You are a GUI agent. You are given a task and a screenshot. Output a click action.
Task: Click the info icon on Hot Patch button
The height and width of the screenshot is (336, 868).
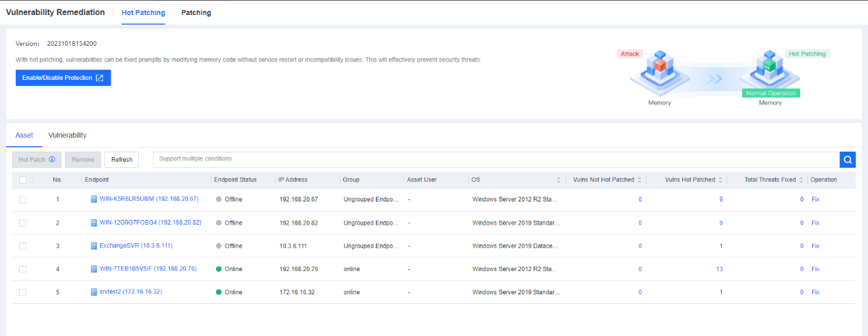coord(52,160)
